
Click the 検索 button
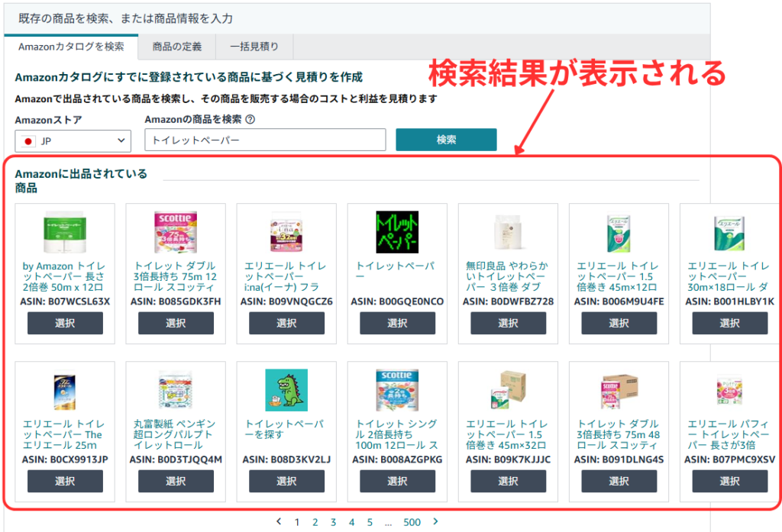(x=446, y=140)
